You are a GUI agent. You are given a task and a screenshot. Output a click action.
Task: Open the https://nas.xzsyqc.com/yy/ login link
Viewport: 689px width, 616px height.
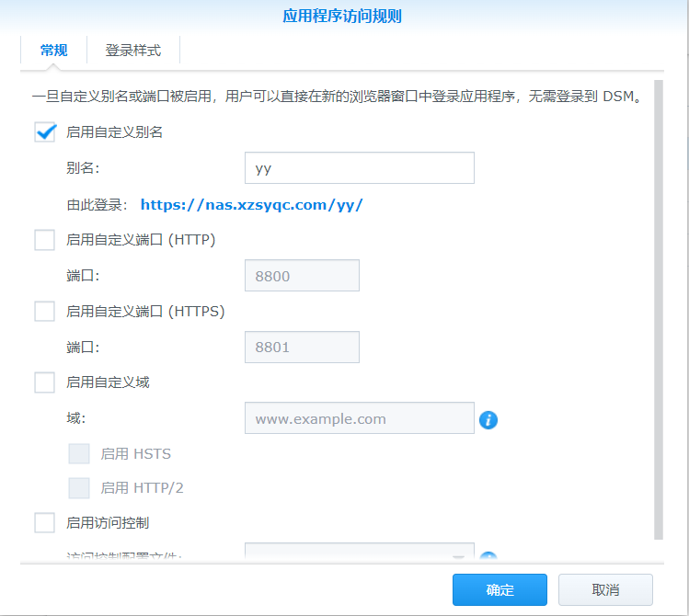click(251, 205)
